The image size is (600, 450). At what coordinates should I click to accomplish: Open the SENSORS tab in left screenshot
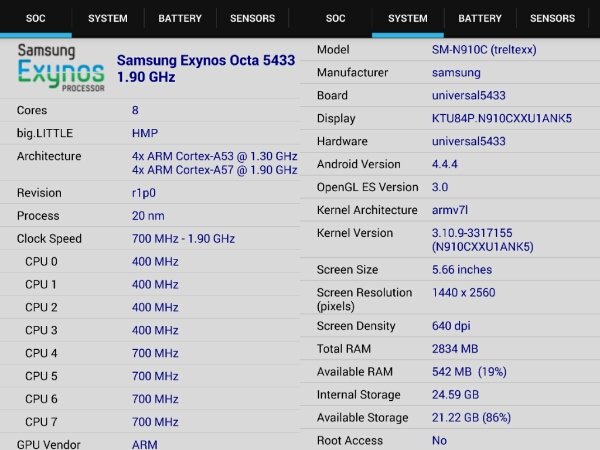(252, 18)
